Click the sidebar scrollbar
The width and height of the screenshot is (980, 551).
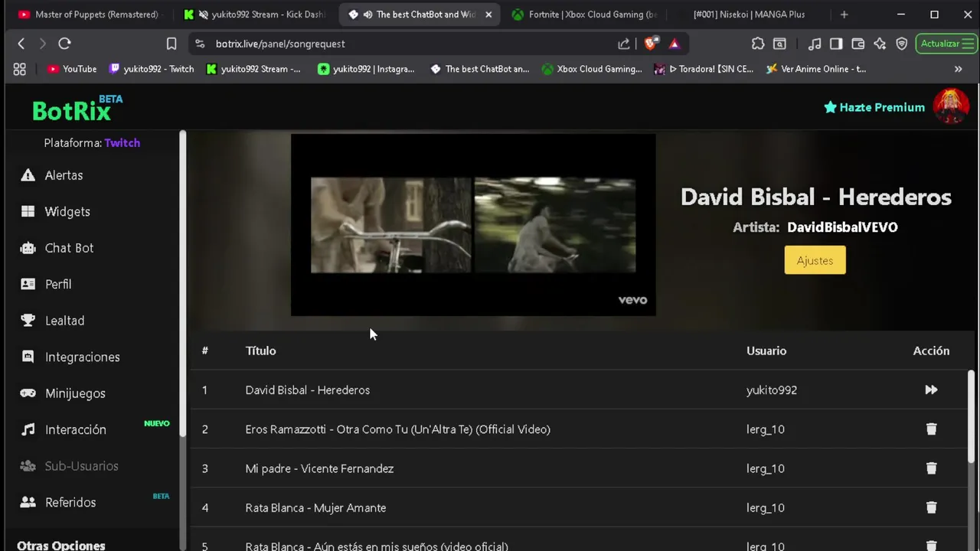click(183, 284)
